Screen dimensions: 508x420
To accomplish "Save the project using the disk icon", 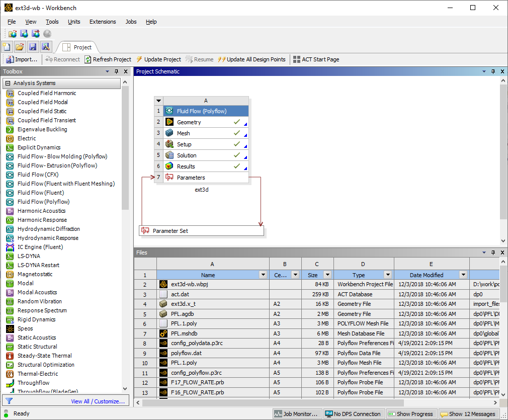I will point(33,46).
